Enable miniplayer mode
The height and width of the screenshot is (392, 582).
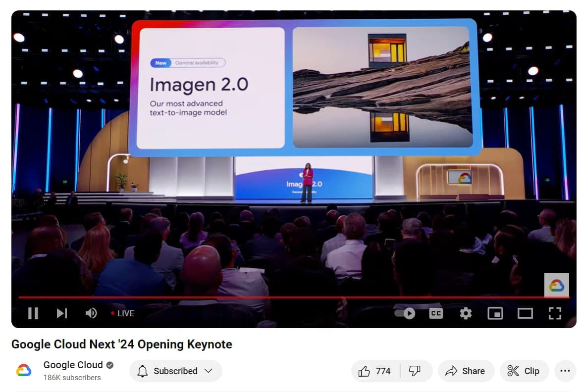click(x=495, y=313)
